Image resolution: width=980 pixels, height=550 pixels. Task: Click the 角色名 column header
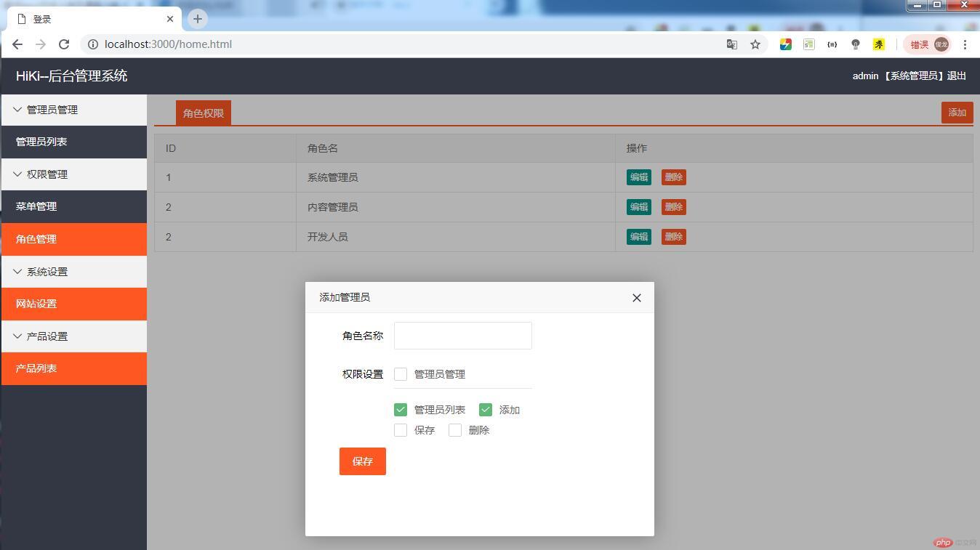pos(456,148)
